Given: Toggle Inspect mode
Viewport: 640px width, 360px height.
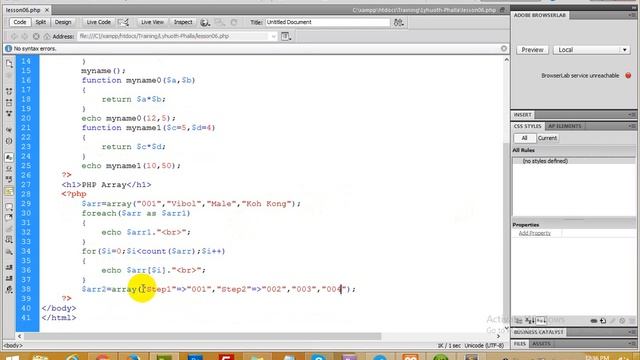Looking at the screenshot, I should (183, 22).
